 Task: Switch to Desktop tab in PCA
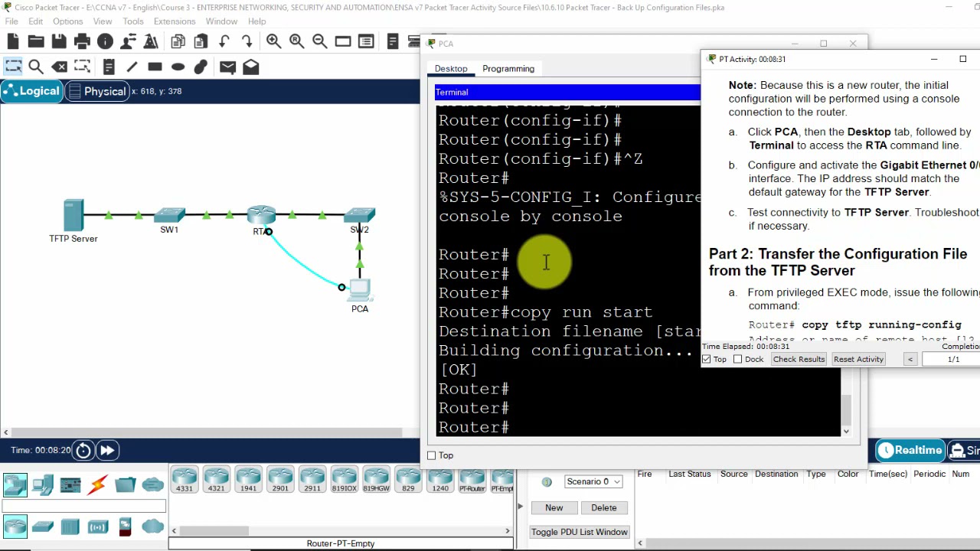(451, 69)
